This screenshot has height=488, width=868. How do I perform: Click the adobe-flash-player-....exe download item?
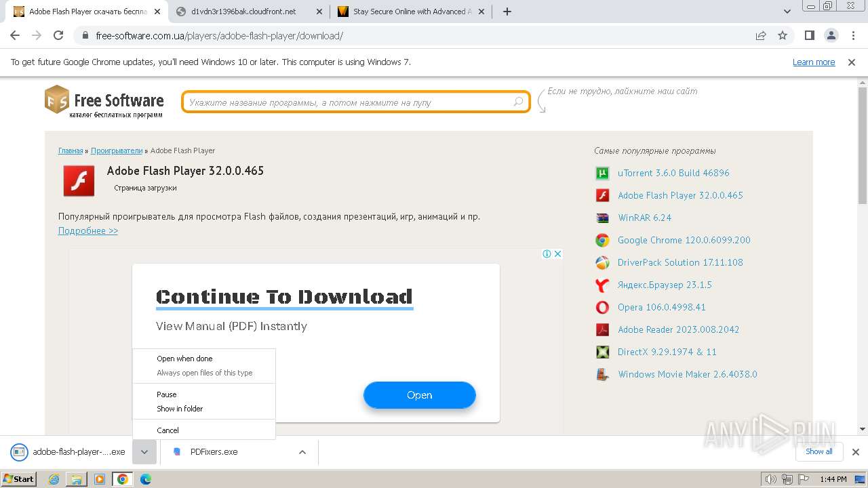[68, 452]
